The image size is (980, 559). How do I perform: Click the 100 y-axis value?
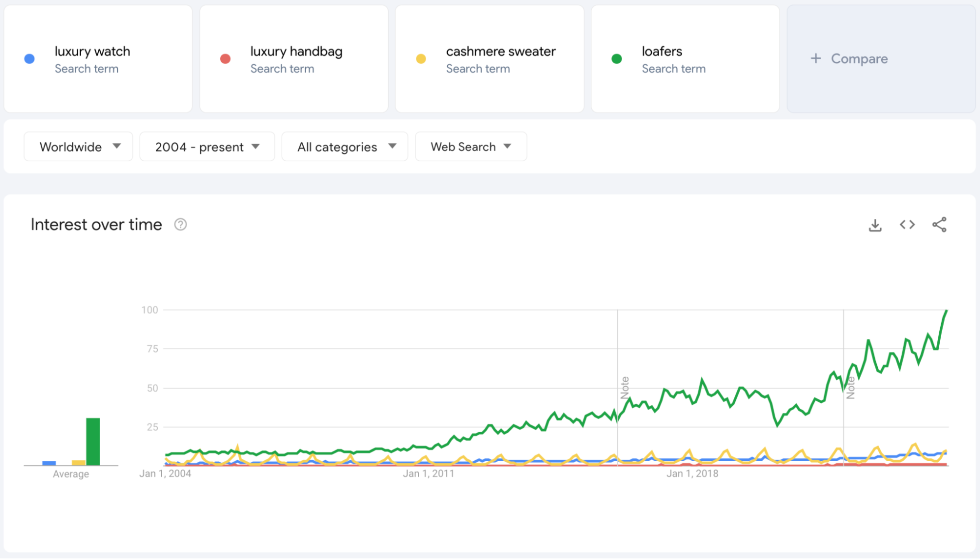pos(149,310)
